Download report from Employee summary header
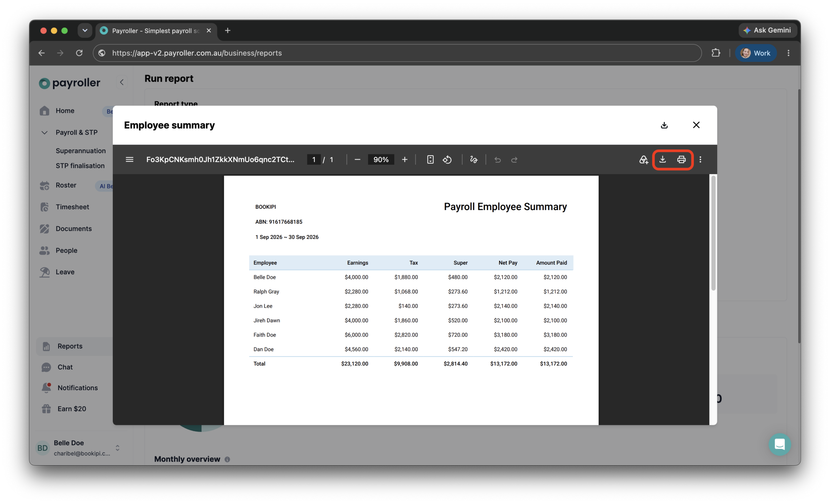 (x=664, y=125)
